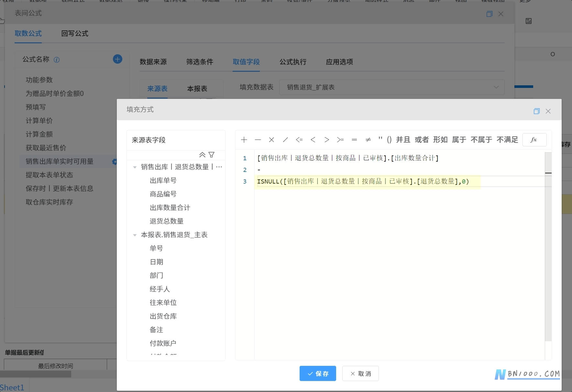Viewport: 572px width, 392px height.
Task: Insert parentheses into formula
Action: 389,140
